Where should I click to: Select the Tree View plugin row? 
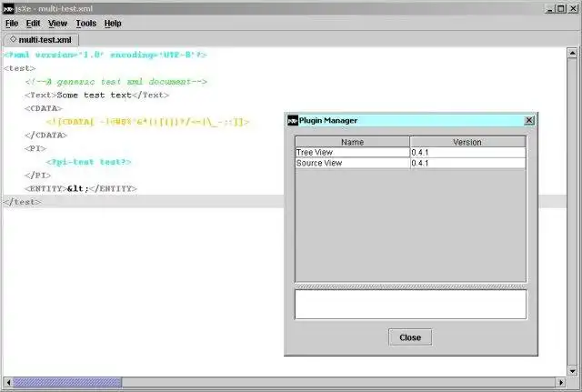click(x=410, y=153)
